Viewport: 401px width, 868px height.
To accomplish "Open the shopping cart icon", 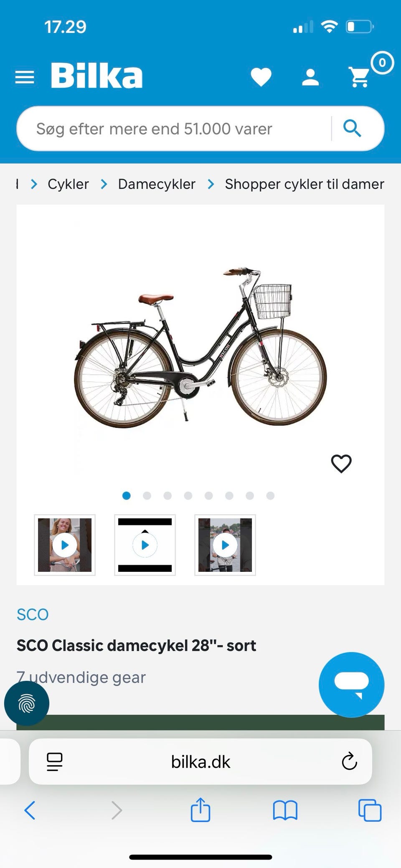I will 359,77.
